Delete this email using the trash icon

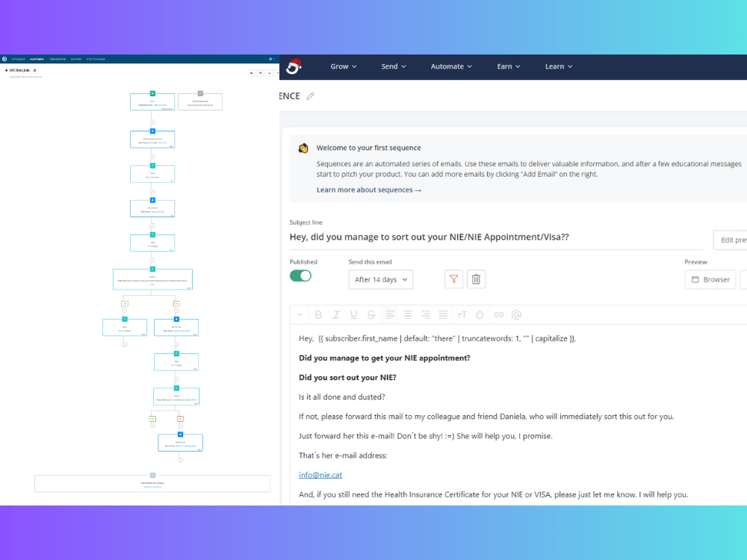tap(476, 279)
